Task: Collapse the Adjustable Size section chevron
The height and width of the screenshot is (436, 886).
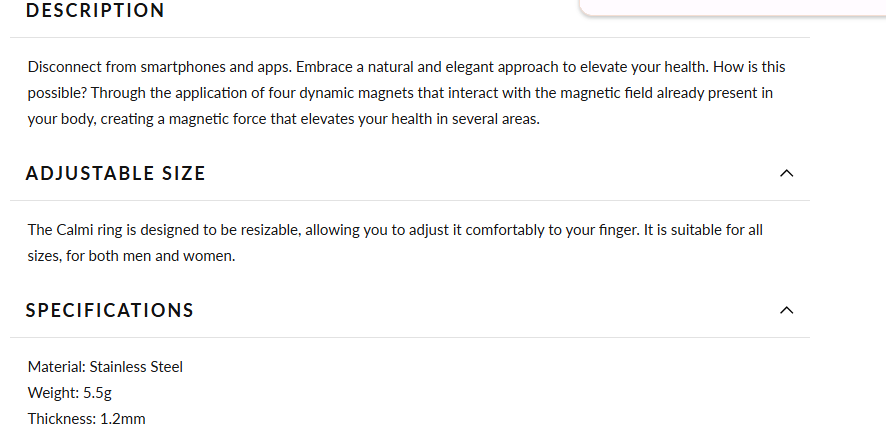Action: point(786,173)
